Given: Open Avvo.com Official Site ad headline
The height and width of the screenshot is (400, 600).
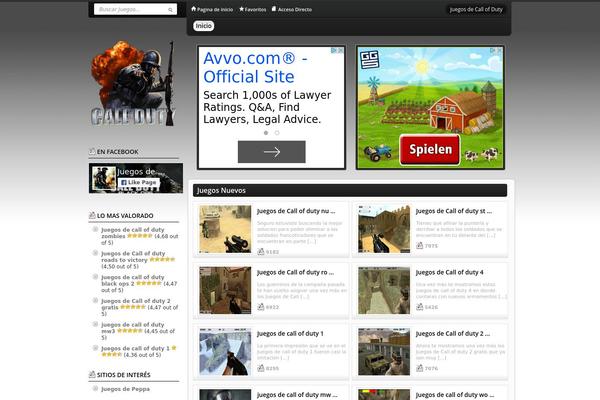Looking at the screenshot, I should [255, 67].
